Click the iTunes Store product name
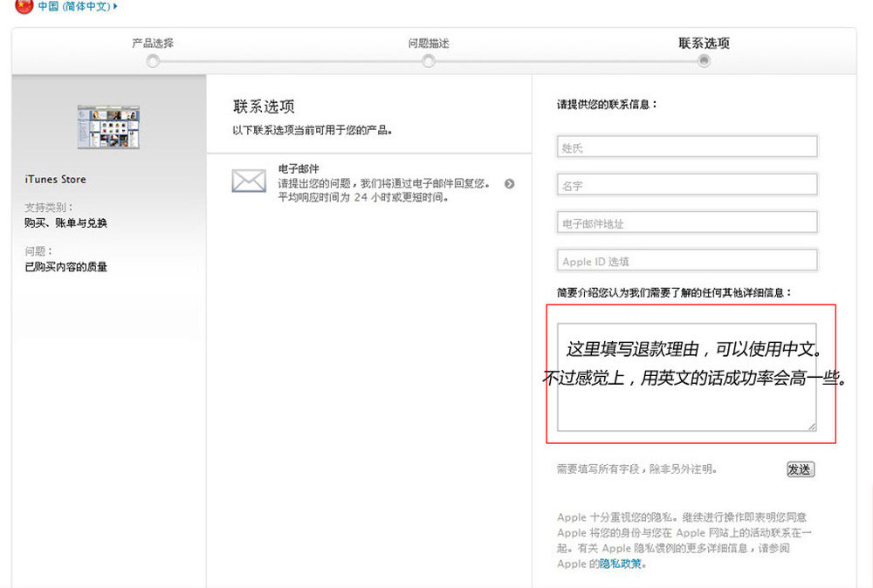Viewport: 873px width, 588px height. [x=55, y=179]
